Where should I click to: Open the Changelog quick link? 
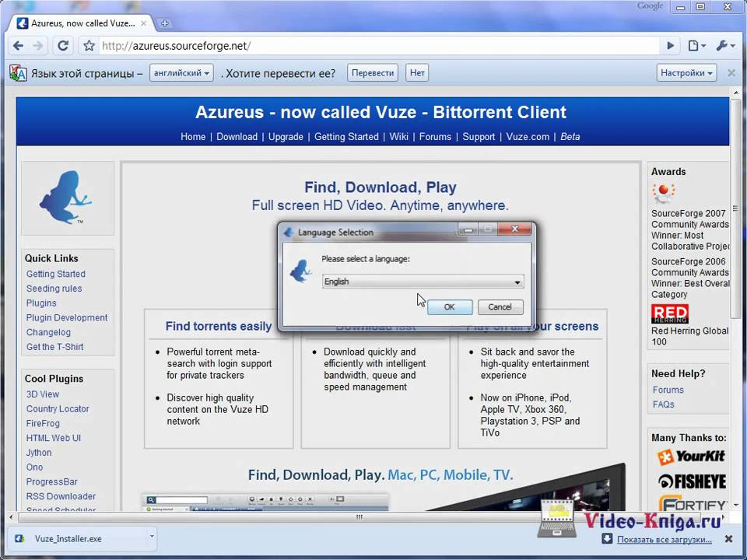tap(48, 332)
